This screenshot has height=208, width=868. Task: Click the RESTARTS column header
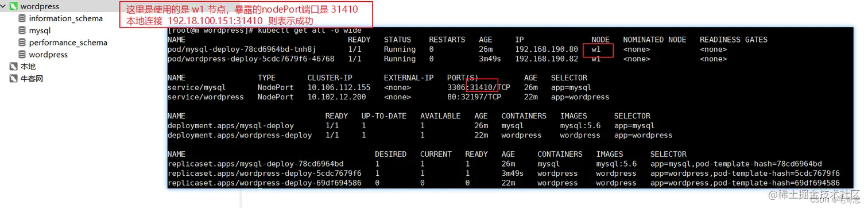[447, 40]
